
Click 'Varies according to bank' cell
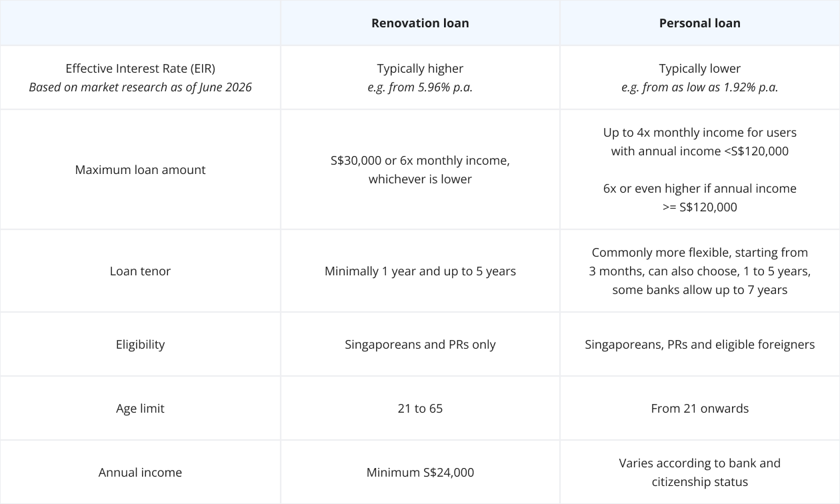699,472
